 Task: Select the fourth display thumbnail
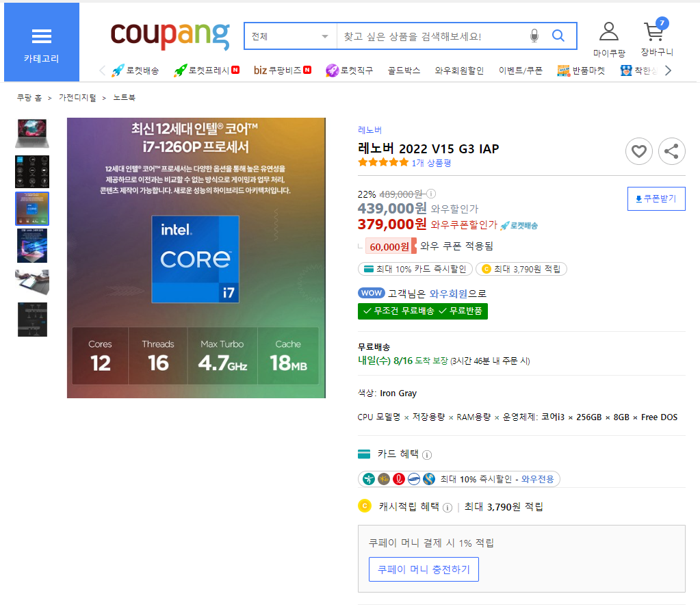[x=32, y=246]
